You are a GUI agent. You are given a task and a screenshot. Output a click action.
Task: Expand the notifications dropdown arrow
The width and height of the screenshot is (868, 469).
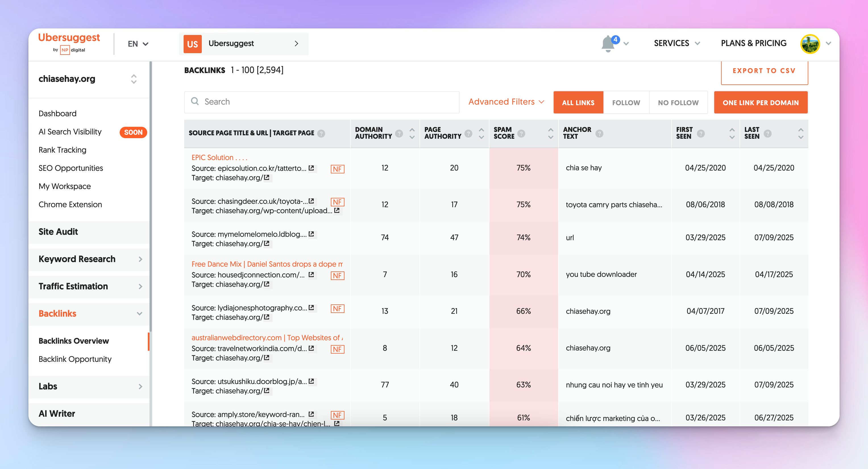(626, 44)
